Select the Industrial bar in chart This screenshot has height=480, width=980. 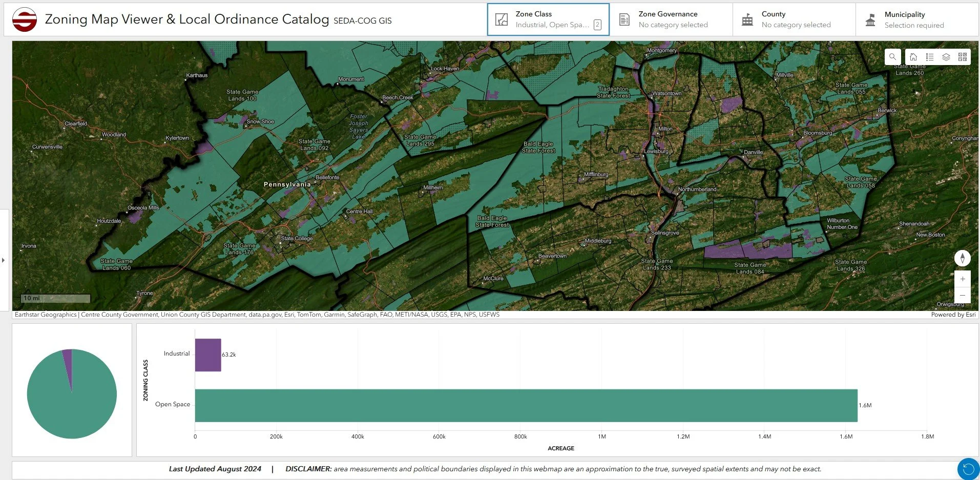(208, 355)
